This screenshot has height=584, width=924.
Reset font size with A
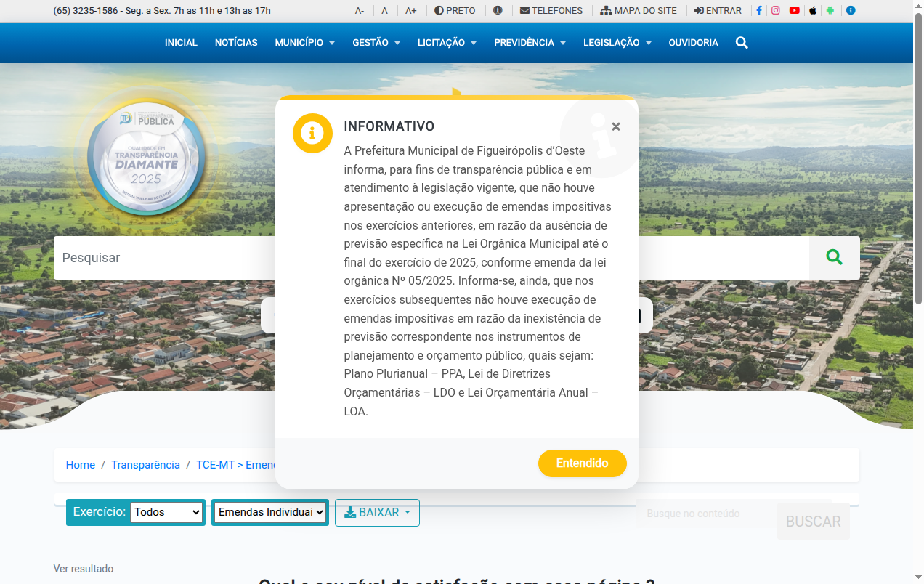pyautogui.click(x=385, y=11)
